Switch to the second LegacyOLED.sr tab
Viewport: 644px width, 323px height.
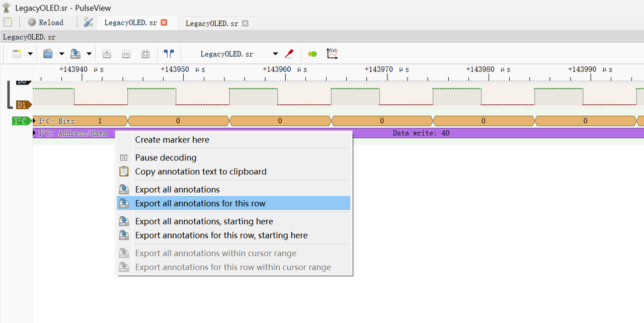[211, 23]
